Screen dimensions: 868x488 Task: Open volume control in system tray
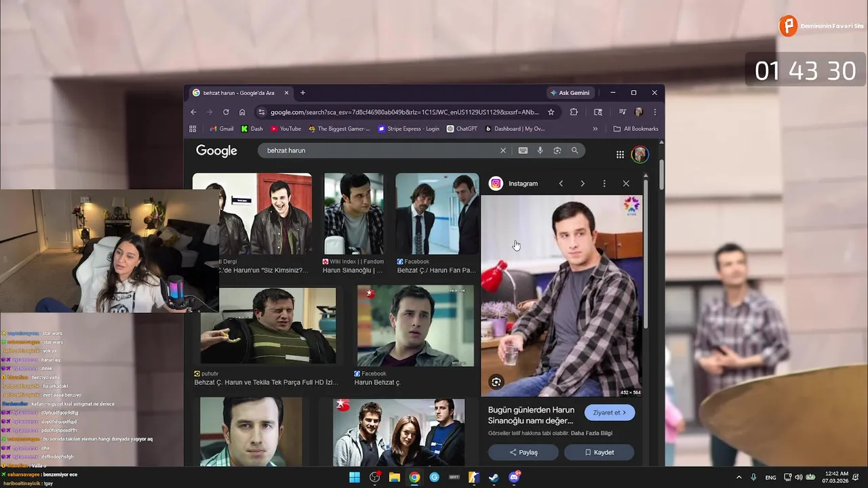(798, 477)
